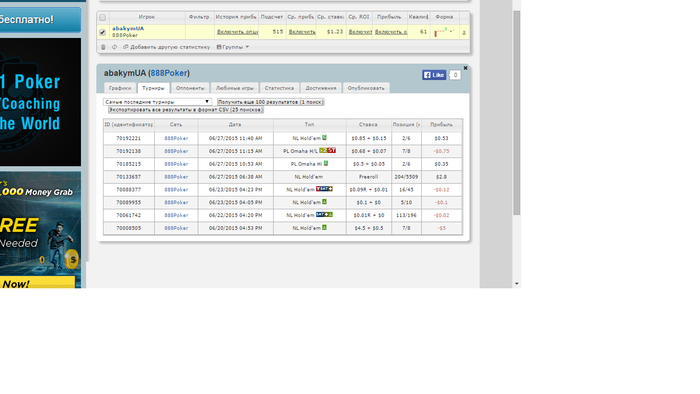Image resolution: width=700 pixels, height=394 pixels.
Task: Sort tournaments by the Прибыль column header
Action: coord(442,125)
